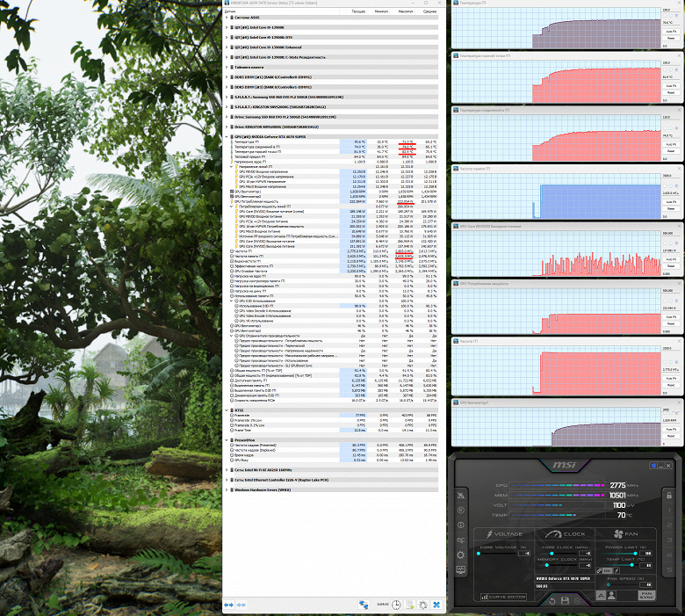Click the save profile floppy icon in Afterburner
This screenshot has width=685, height=616.
coord(565,601)
